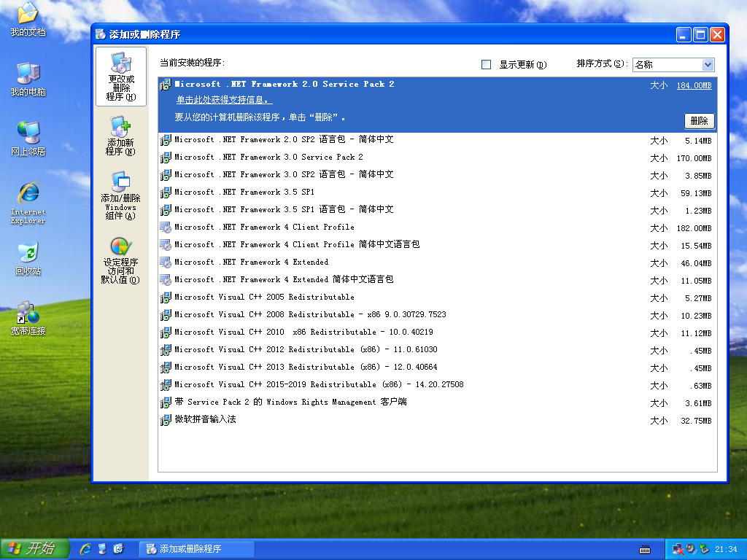Select Microsoft .NET Framework 2.0 SP2 语言包 row
747x560 pixels.
pos(438,140)
